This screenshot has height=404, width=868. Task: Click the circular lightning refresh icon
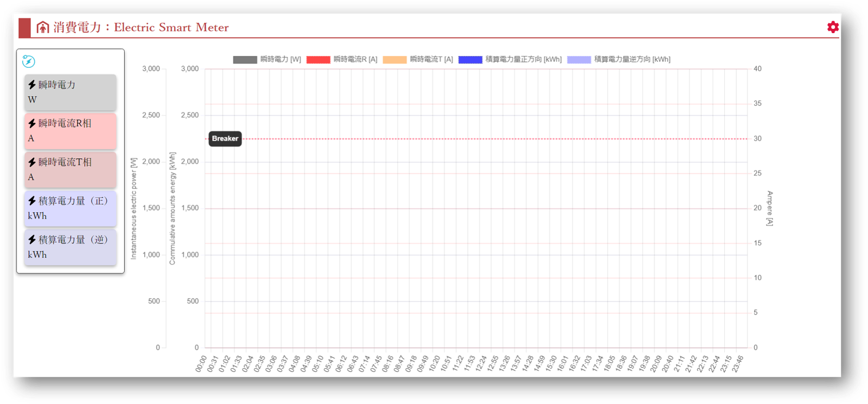click(29, 61)
